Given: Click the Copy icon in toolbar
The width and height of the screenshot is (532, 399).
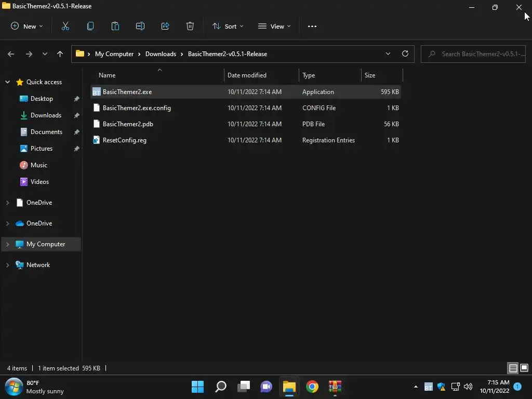Looking at the screenshot, I should (x=90, y=26).
